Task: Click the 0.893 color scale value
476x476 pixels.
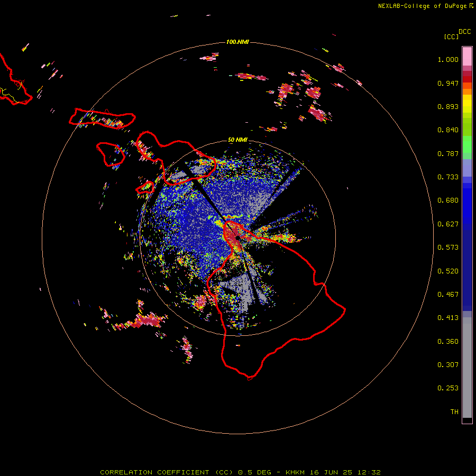Action: [x=448, y=106]
